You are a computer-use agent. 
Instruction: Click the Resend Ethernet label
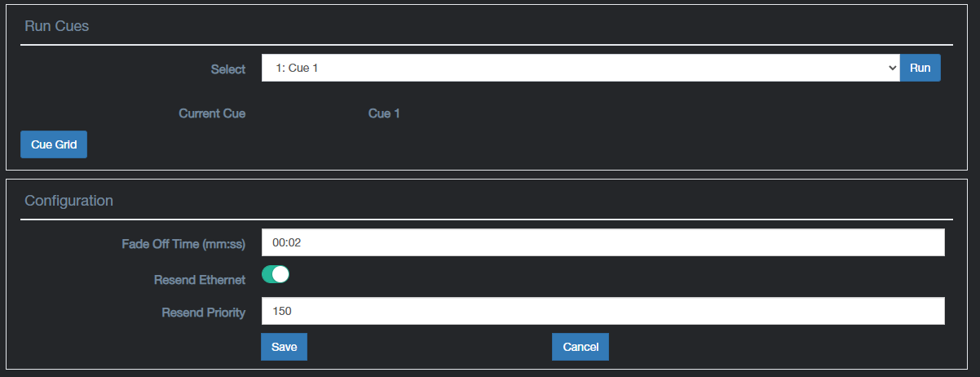[200, 280]
